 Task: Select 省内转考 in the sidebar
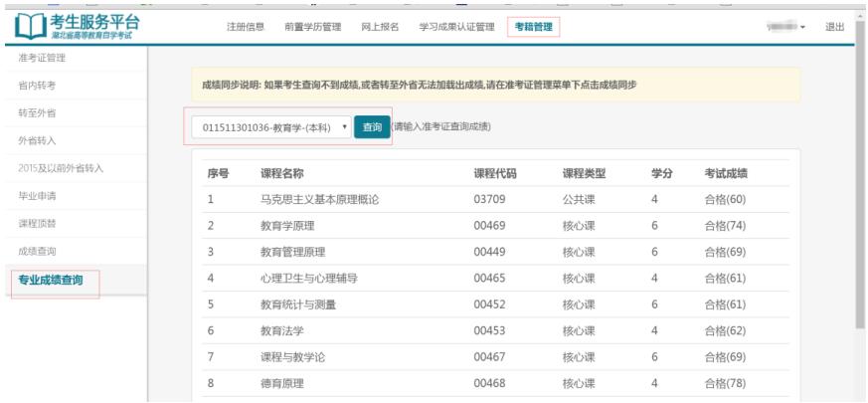pos(36,86)
